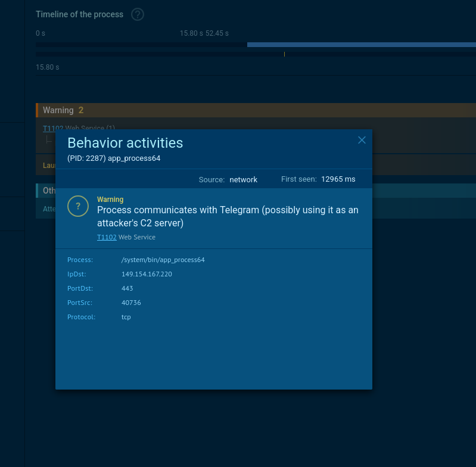Click the 52.45 s timeline label
This screenshot has width=476, height=467.
point(217,33)
